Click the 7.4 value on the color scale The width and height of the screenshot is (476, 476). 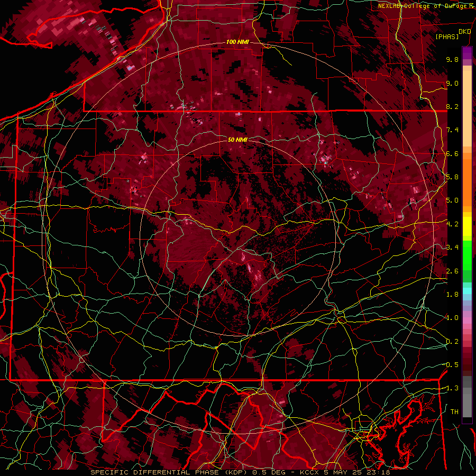pyautogui.click(x=452, y=130)
